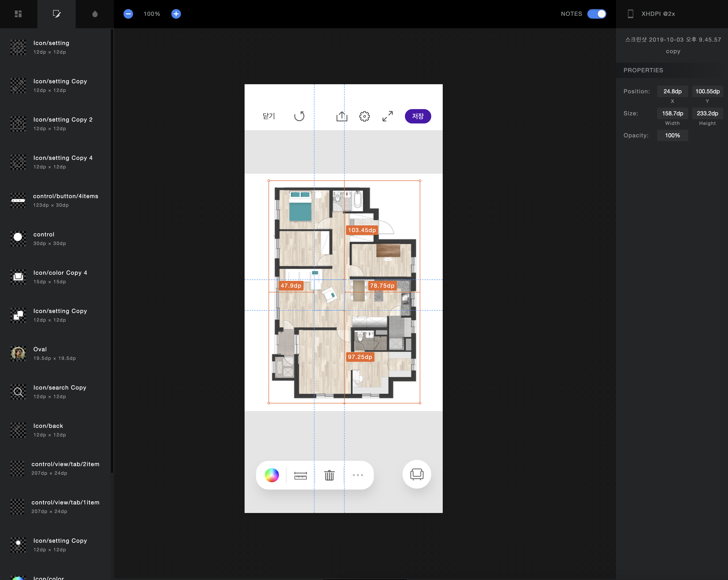Click the gear settings icon in mockup

click(x=364, y=116)
